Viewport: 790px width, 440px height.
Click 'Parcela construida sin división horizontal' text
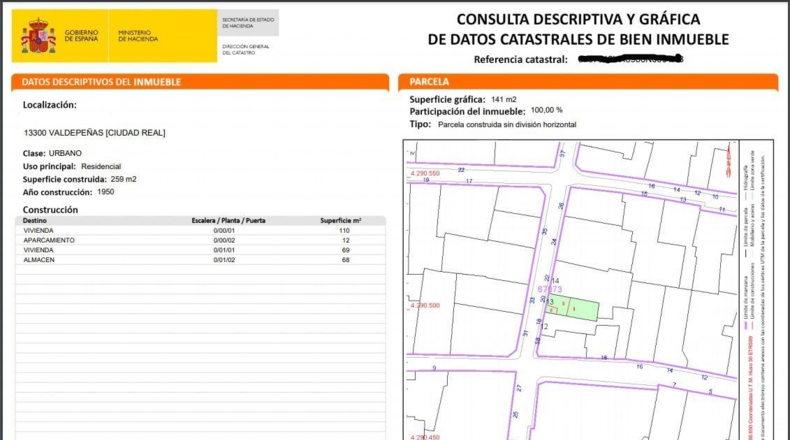click(x=507, y=124)
